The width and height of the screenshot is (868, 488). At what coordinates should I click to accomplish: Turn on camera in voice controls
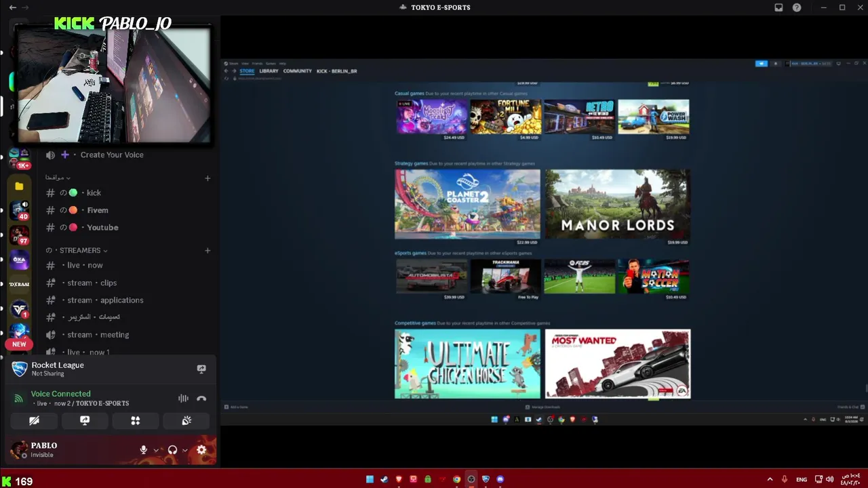pyautogui.click(x=34, y=421)
